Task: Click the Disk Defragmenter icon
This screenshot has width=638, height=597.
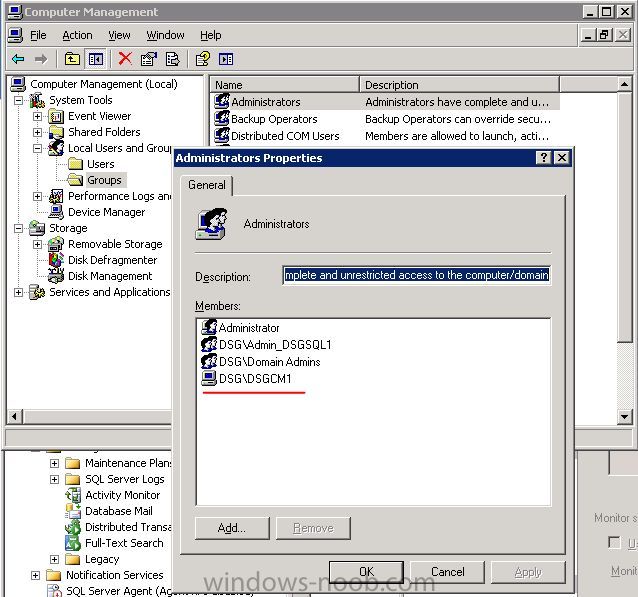Action: [x=56, y=260]
